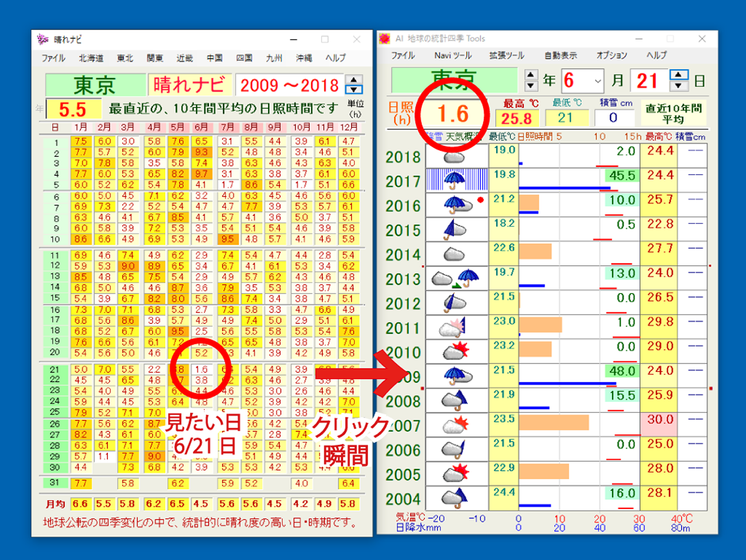The width and height of the screenshot is (746, 560).
Task: Click 東京 city label in 晴れナビ window
Action: pyautogui.click(x=95, y=86)
